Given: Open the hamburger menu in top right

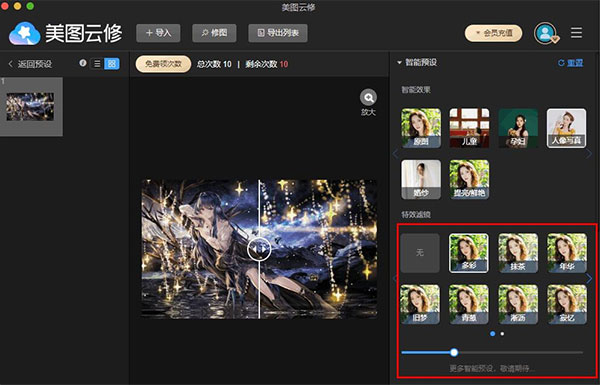Looking at the screenshot, I should (577, 33).
